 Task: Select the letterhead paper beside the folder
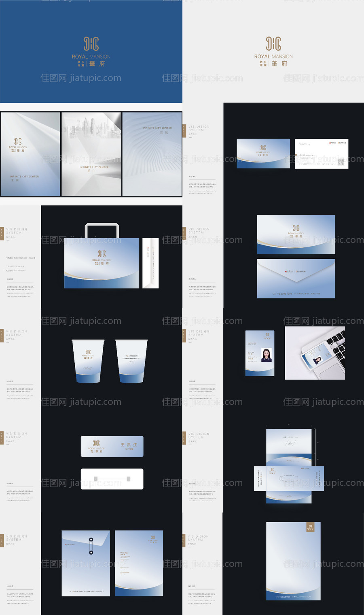139,563
